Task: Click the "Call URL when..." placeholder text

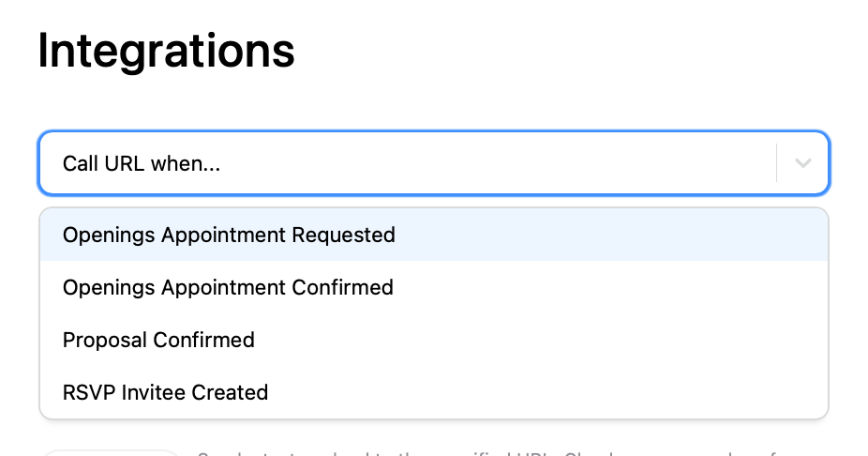Action: pyautogui.click(x=142, y=163)
